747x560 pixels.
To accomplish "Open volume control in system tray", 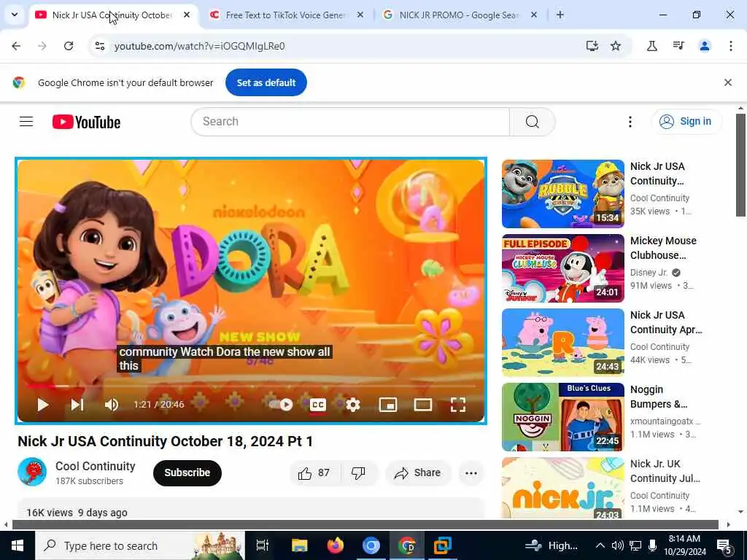I will (617, 545).
